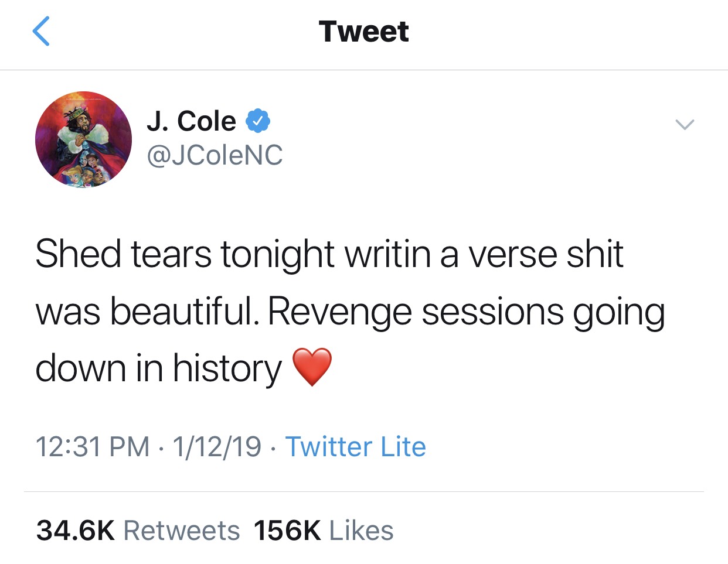Image resolution: width=728 pixels, height=564 pixels.
Task: Click the Likes label
Action: point(361,531)
